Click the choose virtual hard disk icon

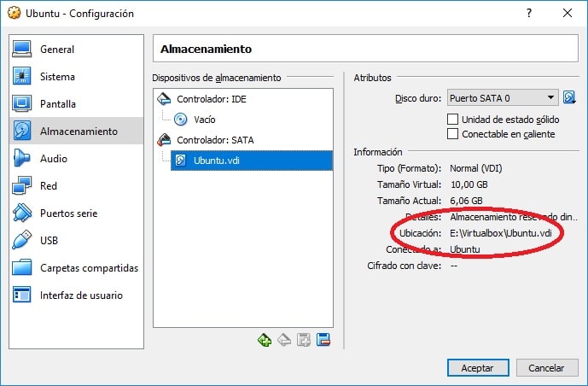[x=569, y=97]
